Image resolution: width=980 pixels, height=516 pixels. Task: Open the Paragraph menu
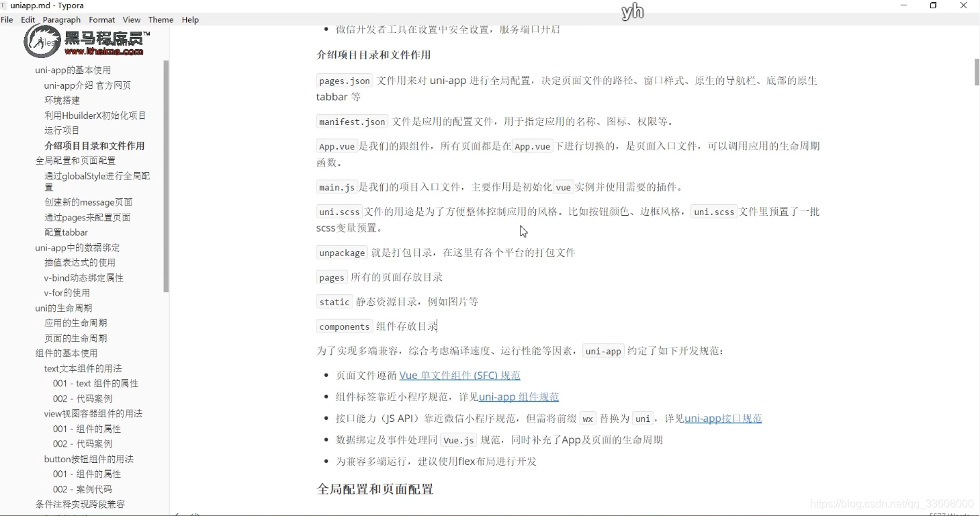point(62,19)
